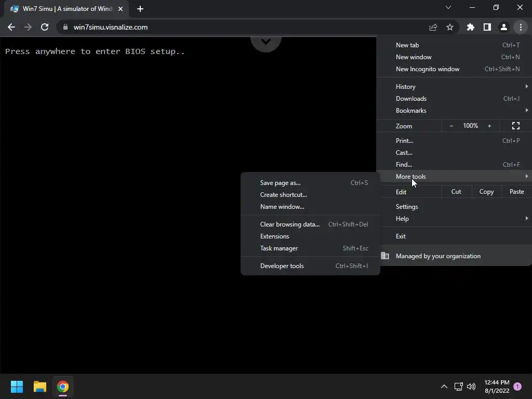Open a New Incognito window
This screenshot has height=399, width=532.
[454, 69]
